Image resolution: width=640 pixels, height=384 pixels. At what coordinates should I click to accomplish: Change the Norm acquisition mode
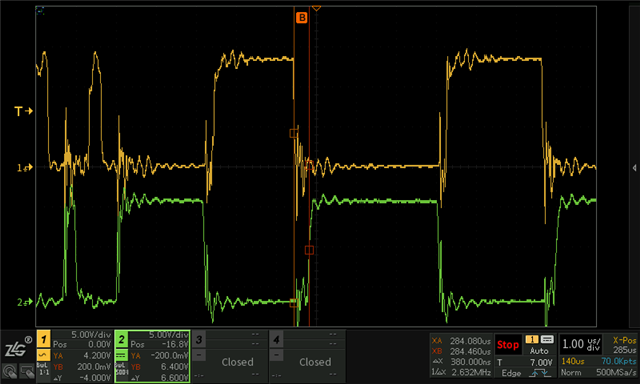tap(570, 372)
